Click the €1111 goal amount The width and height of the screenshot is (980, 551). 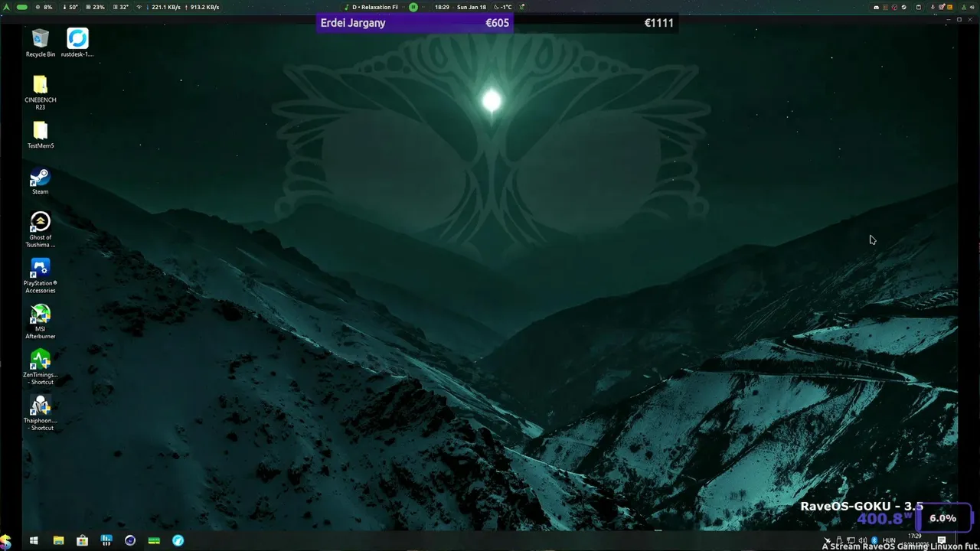658,23
